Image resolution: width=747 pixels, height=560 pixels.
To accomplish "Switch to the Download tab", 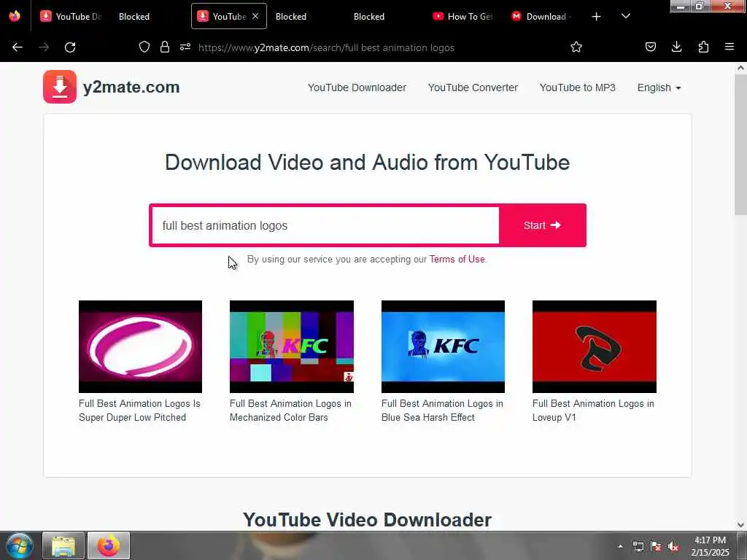I will click(x=542, y=17).
